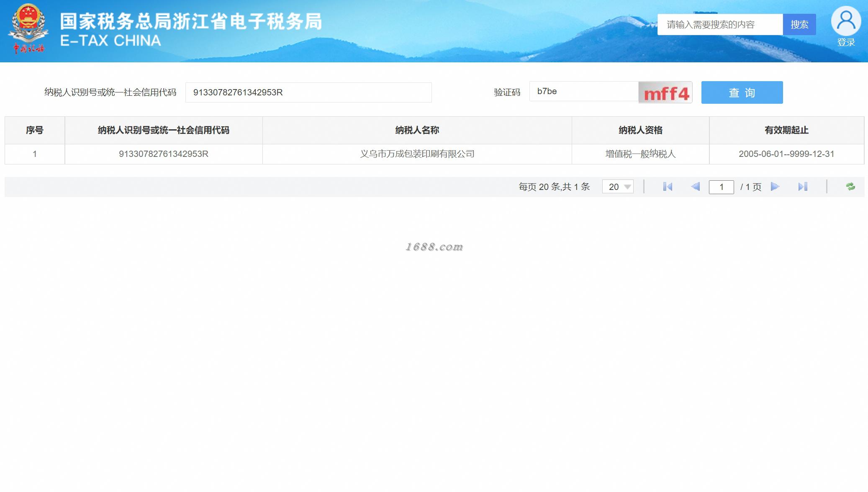Focus the site search input box
The width and height of the screenshot is (868, 492).
pyautogui.click(x=720, y=25)
